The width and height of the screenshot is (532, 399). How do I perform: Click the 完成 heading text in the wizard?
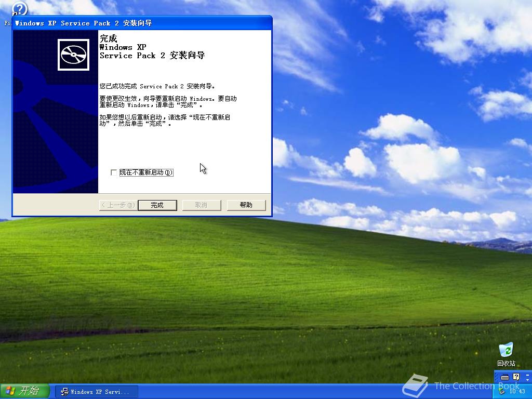click(108, 38)
